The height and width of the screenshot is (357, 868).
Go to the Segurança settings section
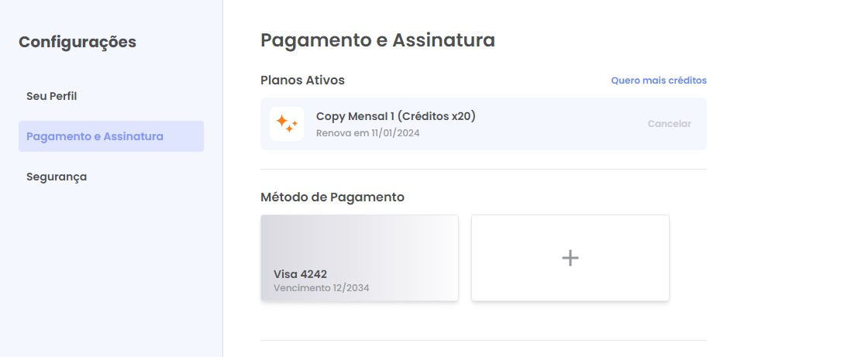coord(57,177)
